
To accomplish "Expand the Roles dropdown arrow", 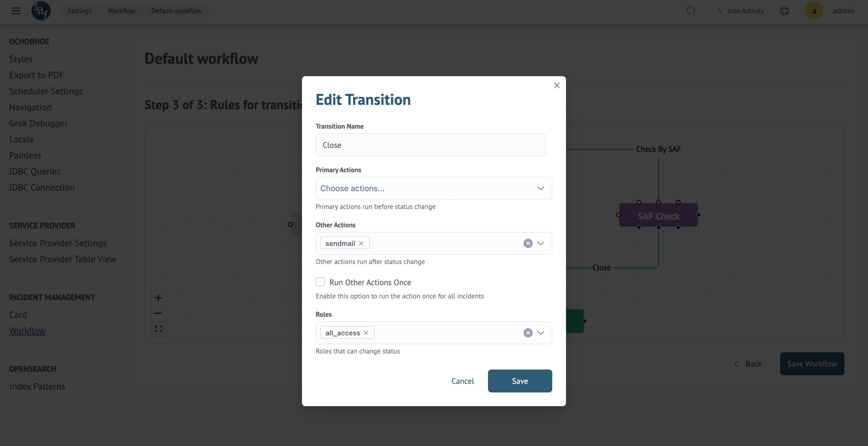I will (x=541, y=332).
